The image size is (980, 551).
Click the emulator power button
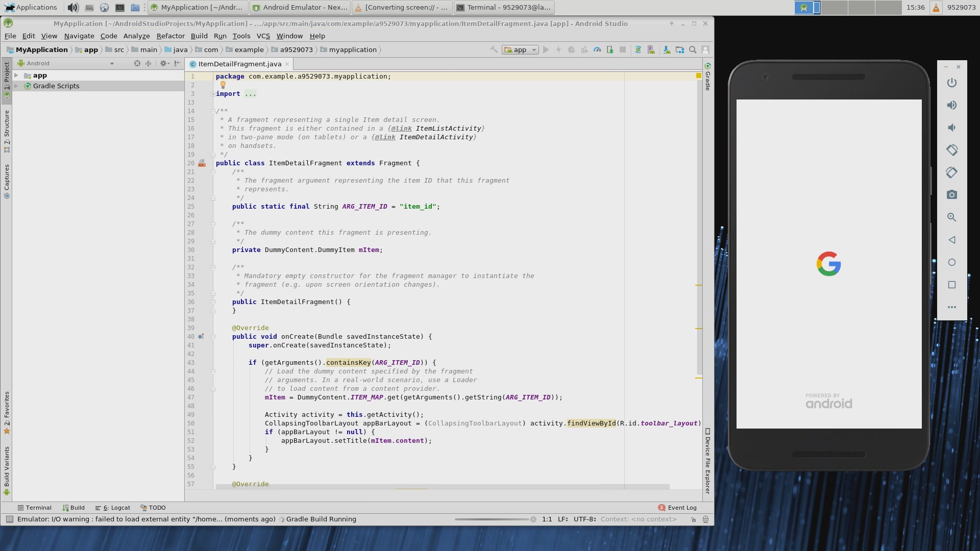tap(952, 83)
